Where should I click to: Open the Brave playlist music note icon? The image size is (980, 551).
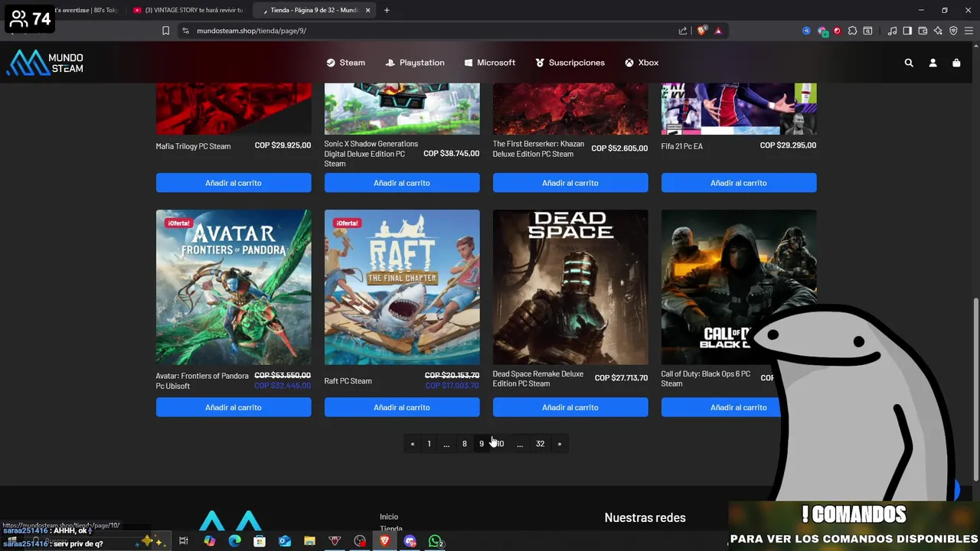[892, 31]
